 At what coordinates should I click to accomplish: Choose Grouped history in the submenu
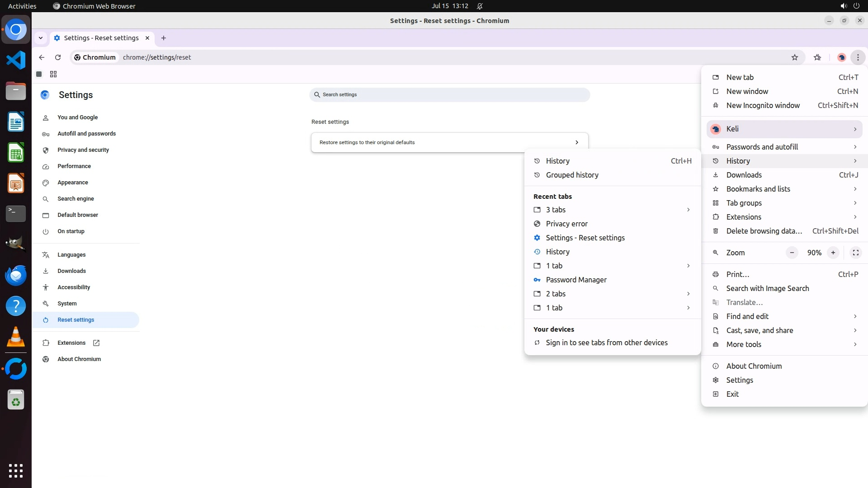[572, 175]
